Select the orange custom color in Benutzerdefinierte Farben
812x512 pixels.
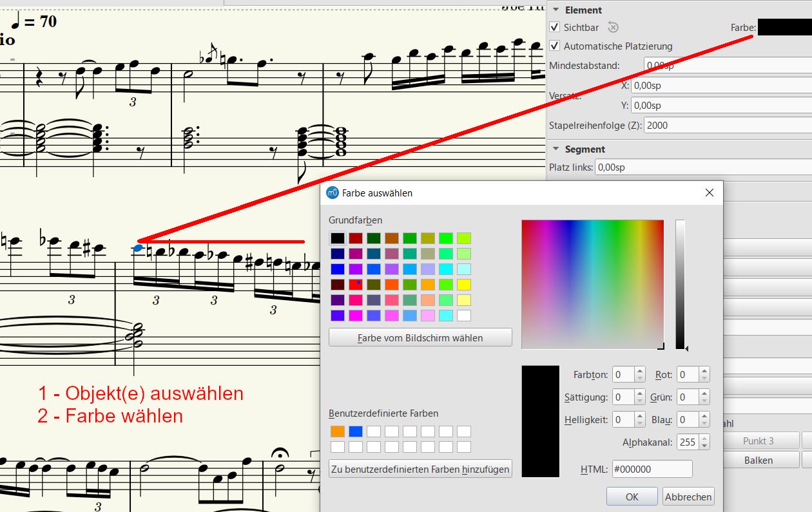338,431
